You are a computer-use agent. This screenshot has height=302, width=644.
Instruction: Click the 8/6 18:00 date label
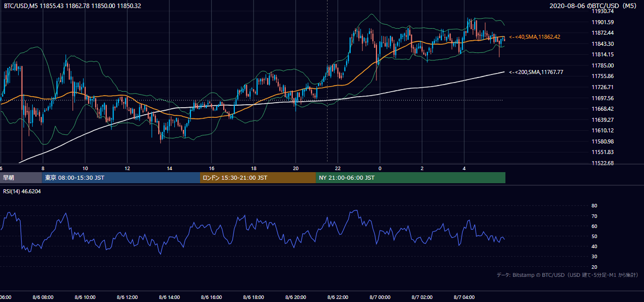pyautogui.click(x=253, y=297)
